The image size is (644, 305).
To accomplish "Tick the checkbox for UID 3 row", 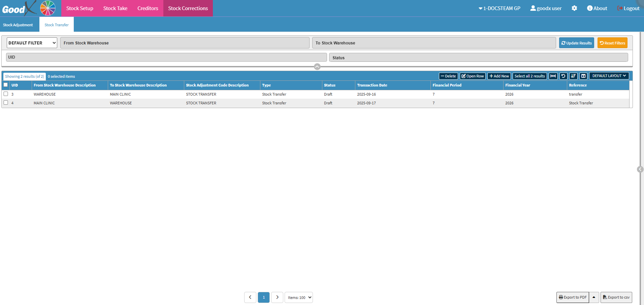I will [x=6, y=94].
